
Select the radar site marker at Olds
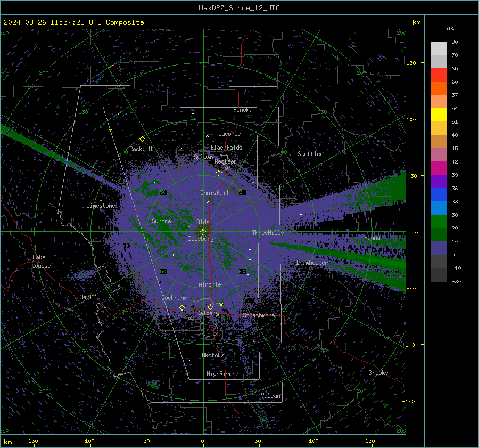click(203, 232)
